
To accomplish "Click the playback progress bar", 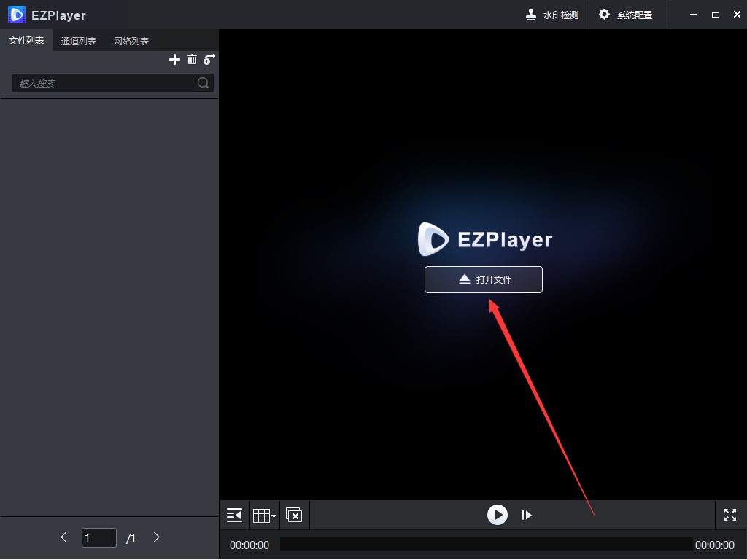I will (x=487, y=544).
